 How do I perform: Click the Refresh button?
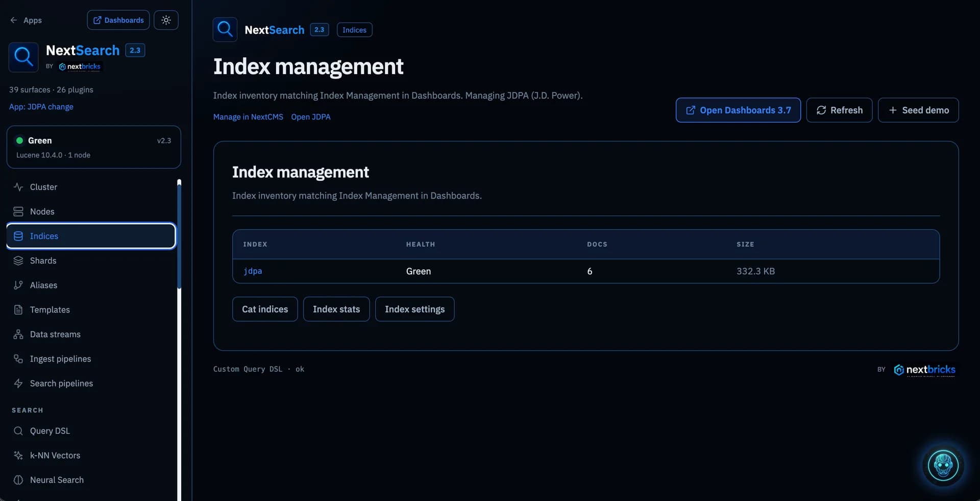tap(839, 110)
